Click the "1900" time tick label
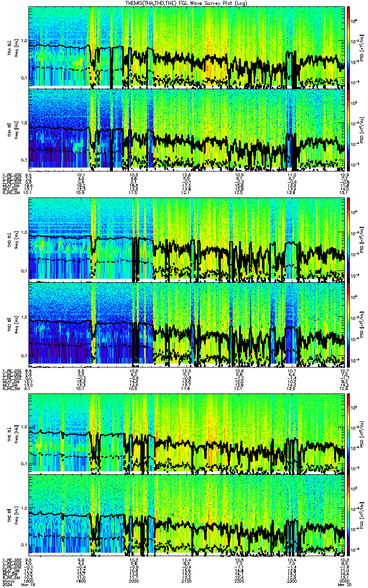This screenshot has height=588, width=368. coord(81,581)
